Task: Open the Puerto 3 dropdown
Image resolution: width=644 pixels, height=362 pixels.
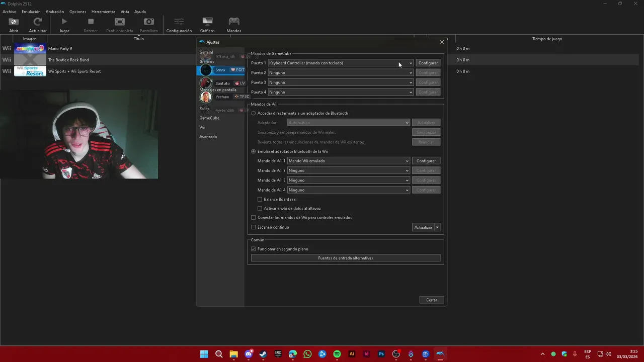Action: (341, 82)
